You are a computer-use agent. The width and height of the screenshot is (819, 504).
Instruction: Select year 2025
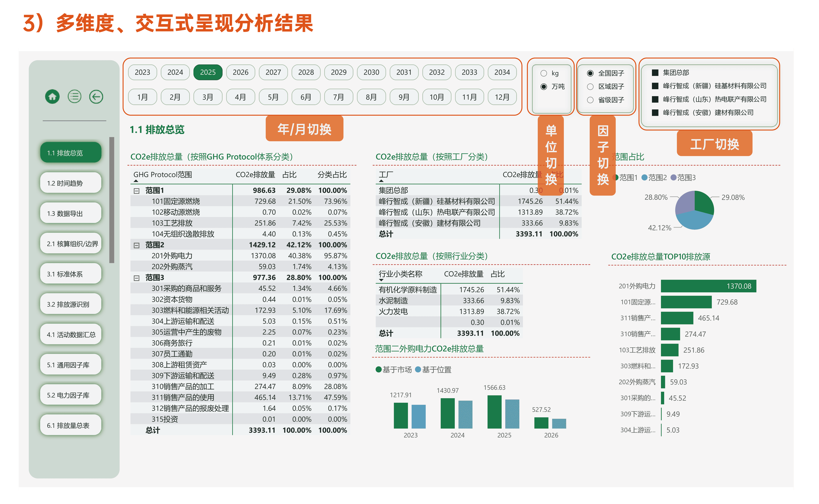208,72
